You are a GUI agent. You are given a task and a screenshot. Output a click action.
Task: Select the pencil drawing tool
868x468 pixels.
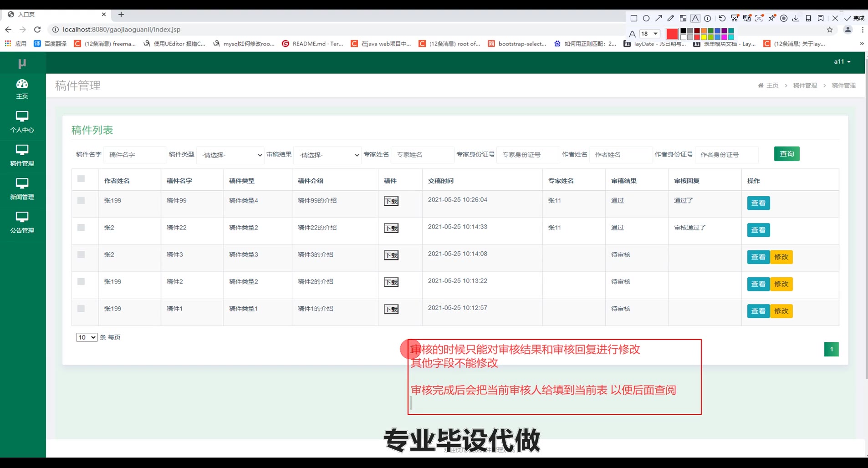tap(671, 18)
